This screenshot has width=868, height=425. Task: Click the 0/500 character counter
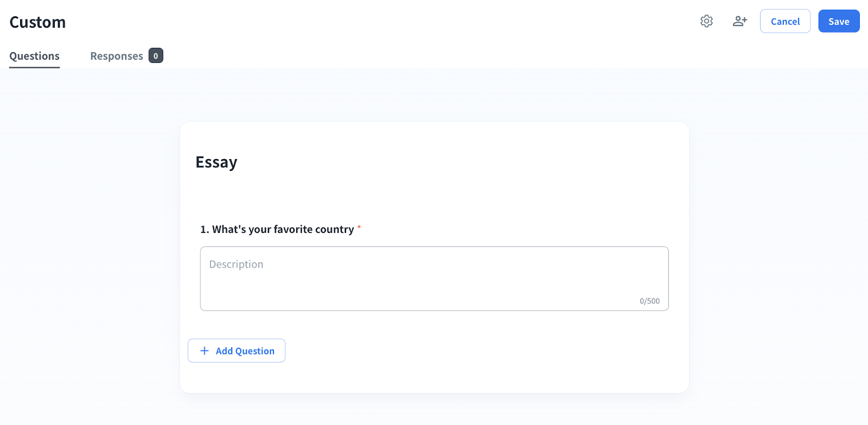(x=649, y=301)
